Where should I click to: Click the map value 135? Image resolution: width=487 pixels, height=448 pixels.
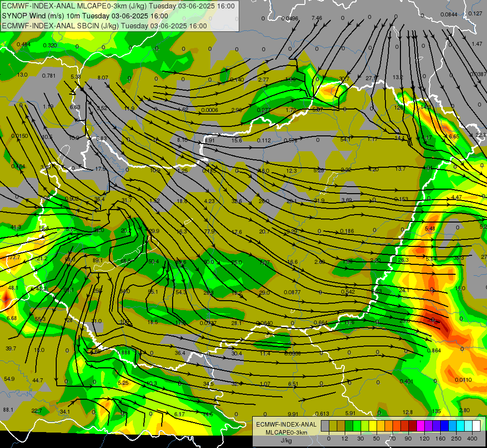(x=436, y=411)
